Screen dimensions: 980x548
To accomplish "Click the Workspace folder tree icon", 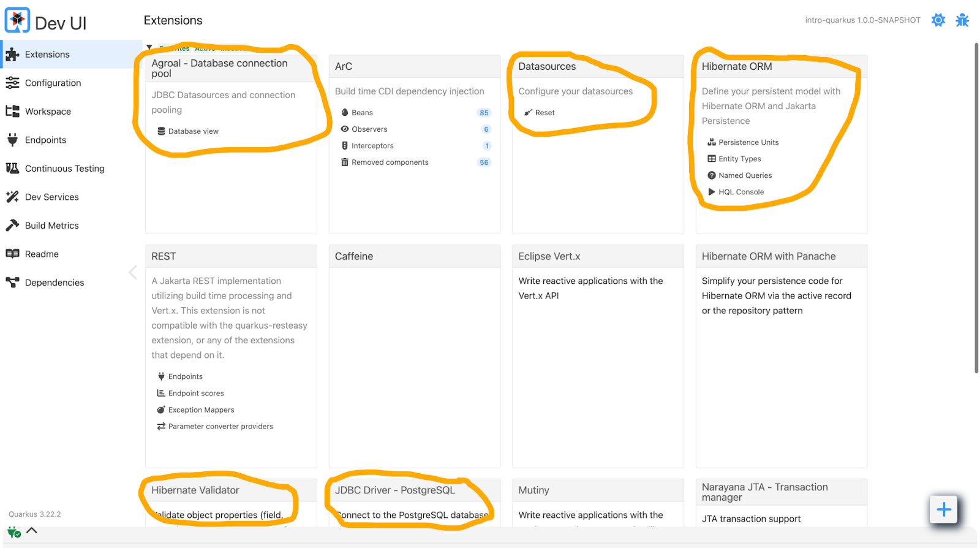I will coord(12,112).
